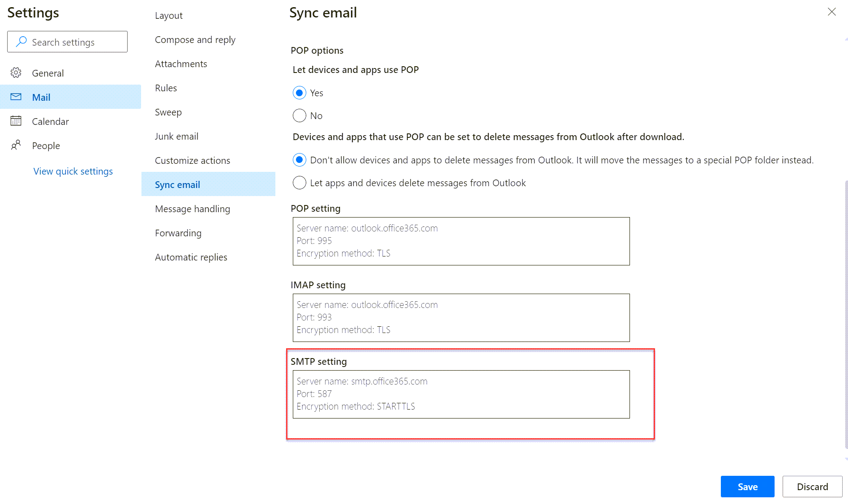Open Calendar settings via calendar icon
Screen dimensions: 848x504
[x=16, y=121]
